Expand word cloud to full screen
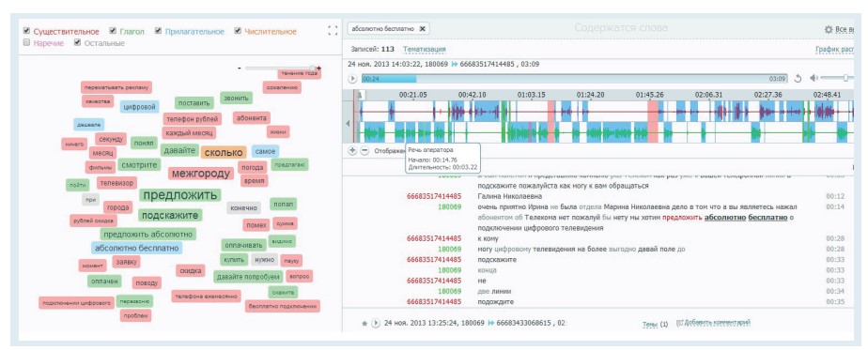The image size is (868, 350). [x=333, y=30]
